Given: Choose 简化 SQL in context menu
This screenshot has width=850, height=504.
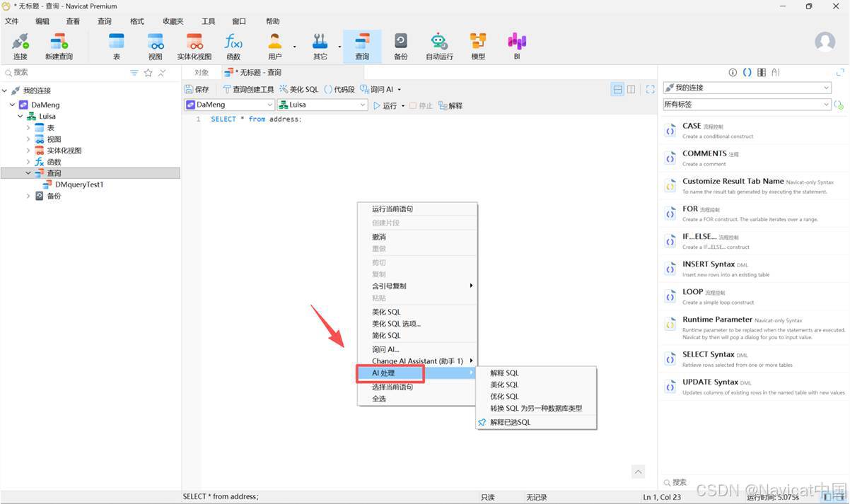Looking at the screenshot, I should click(x=417, y=336).
